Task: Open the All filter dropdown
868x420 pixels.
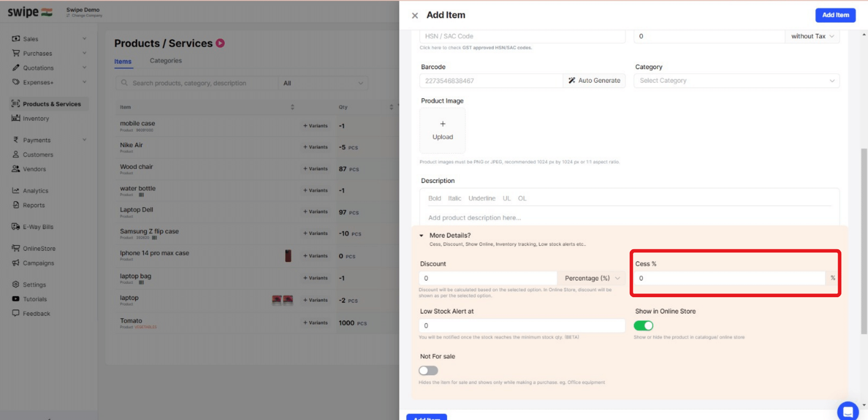Action: click(323, 83)
